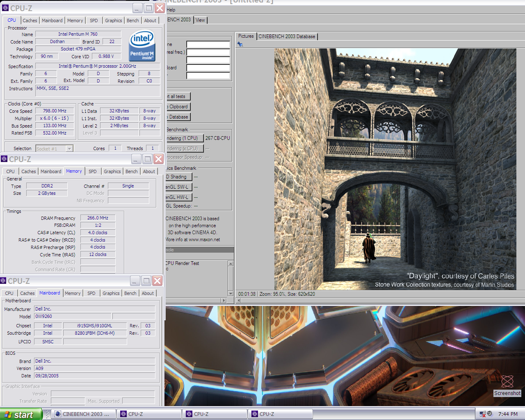This screenshot has height=420, width=525.
Task: Click the Mainboard info input field
Action: 208,68
